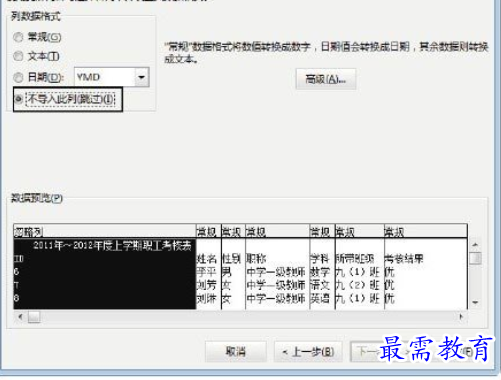Click the horizontal scrollbar thumb in preview
Image resolution: width=501 pixels, height=380 pixels.
tap(34, 317)
